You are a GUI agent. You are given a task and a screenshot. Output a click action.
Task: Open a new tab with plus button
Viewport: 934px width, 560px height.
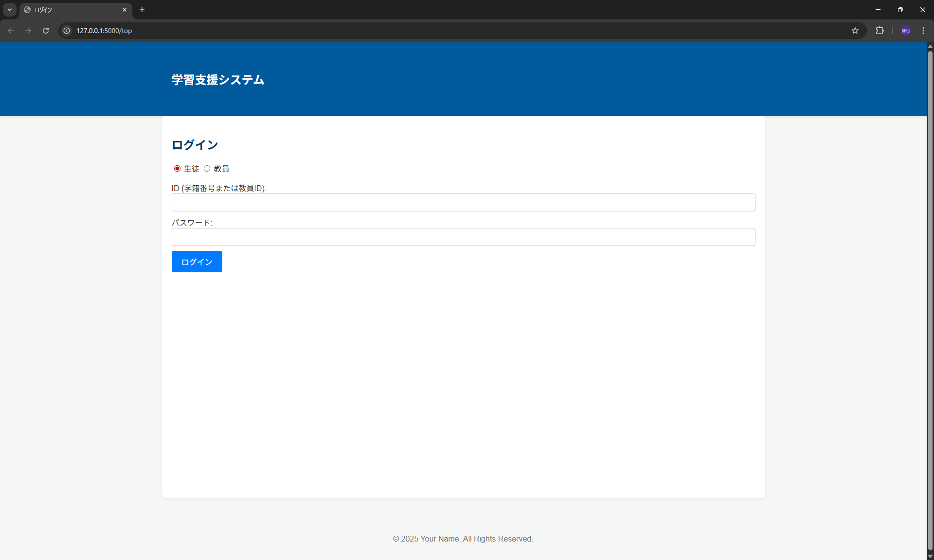tap(142, 10)
